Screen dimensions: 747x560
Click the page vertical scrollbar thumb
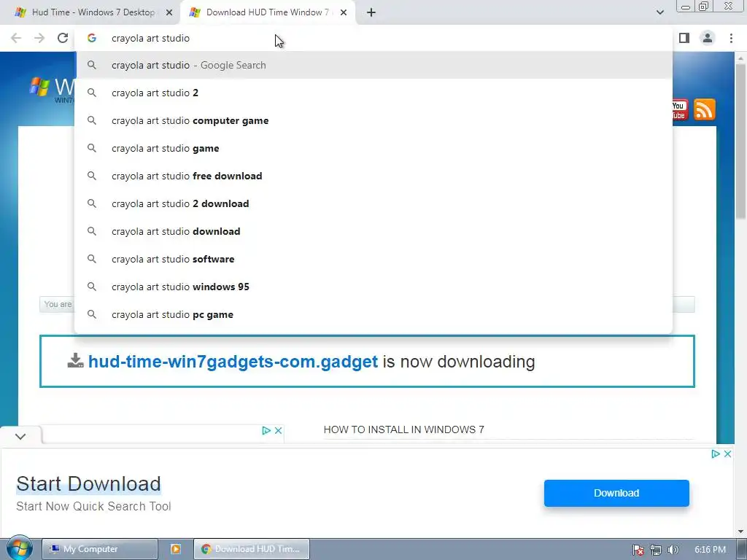pos(740,141)
